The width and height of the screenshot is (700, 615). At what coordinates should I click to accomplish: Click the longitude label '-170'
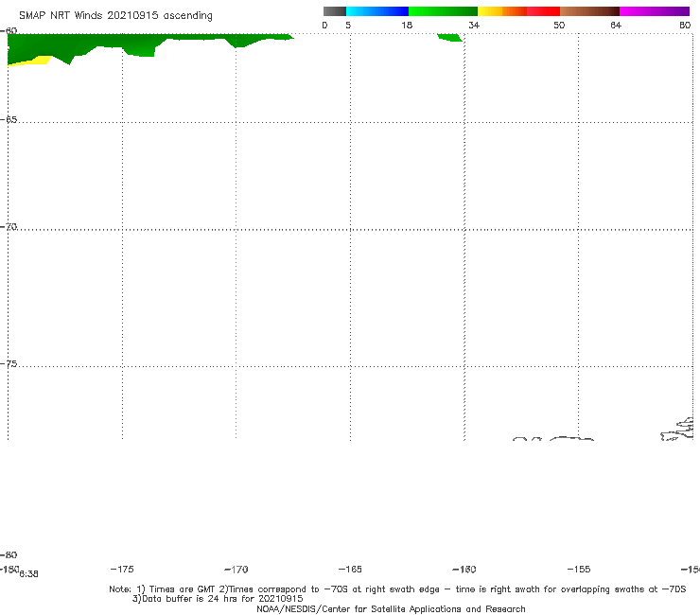(236, 570)
